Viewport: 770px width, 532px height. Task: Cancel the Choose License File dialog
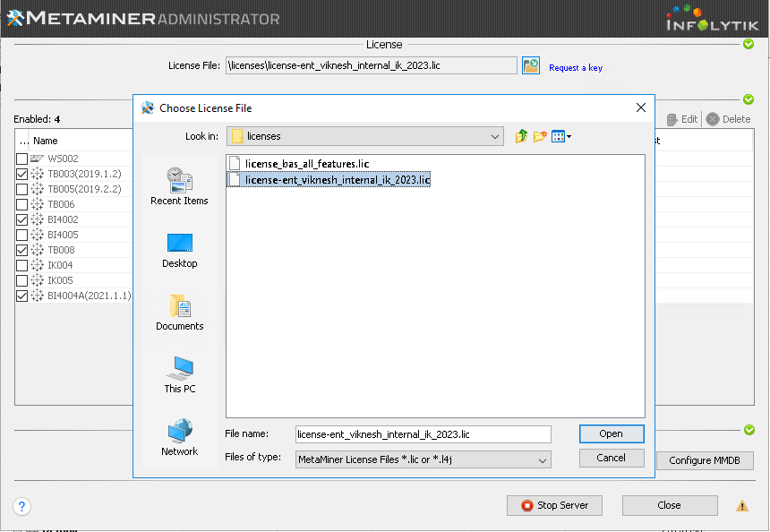612,458
